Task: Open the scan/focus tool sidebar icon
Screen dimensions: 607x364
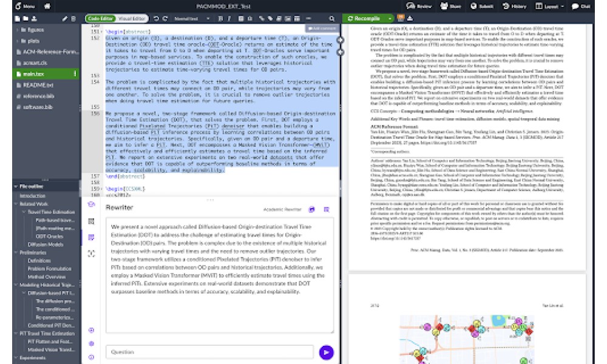Action: (92, 254)
